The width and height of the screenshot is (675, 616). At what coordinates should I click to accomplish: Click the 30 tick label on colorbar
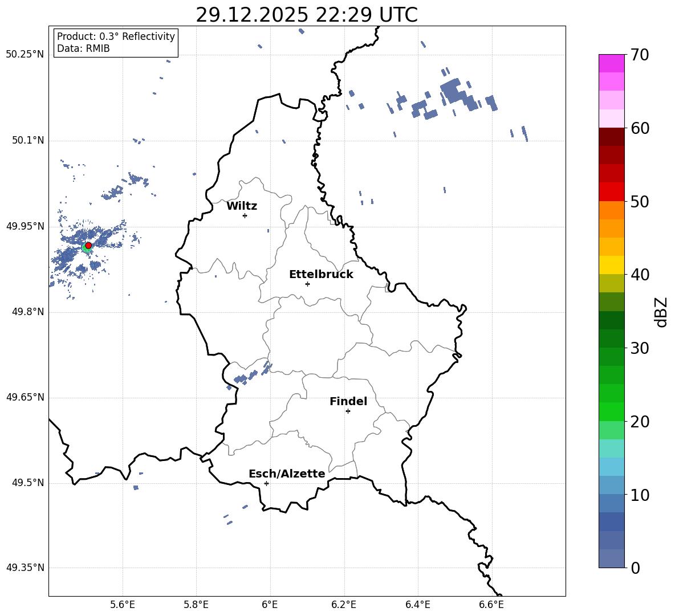(640, 348)
